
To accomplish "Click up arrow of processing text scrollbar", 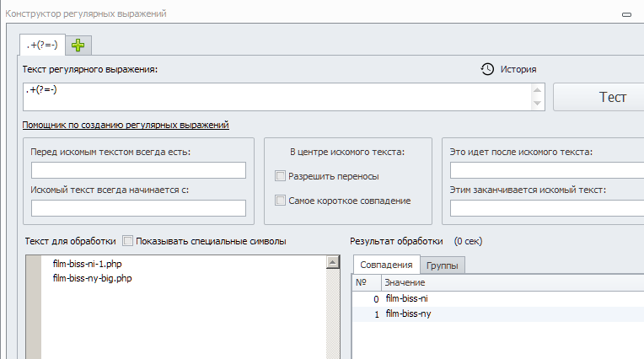I will (x=332, y=263).
